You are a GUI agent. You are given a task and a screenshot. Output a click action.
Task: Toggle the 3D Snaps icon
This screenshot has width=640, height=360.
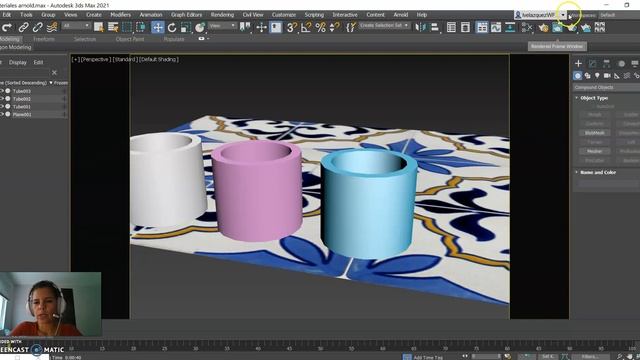click(x=291, y=27)
